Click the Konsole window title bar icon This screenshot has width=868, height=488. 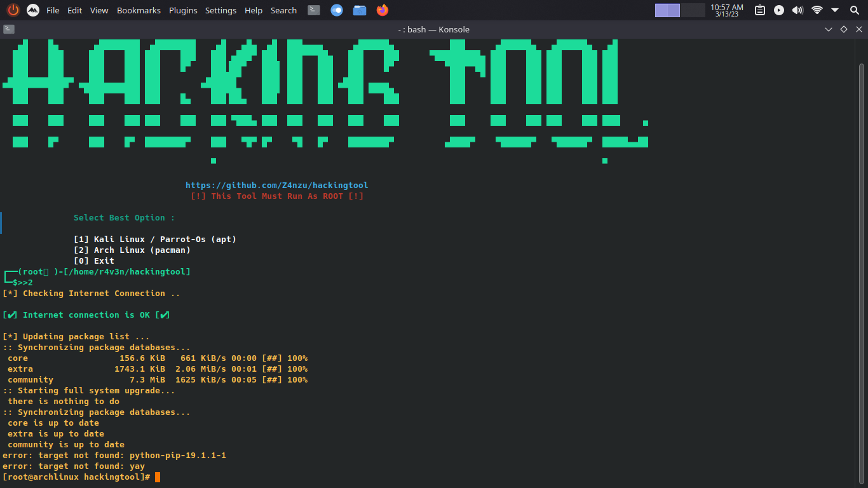pos(9,29)
